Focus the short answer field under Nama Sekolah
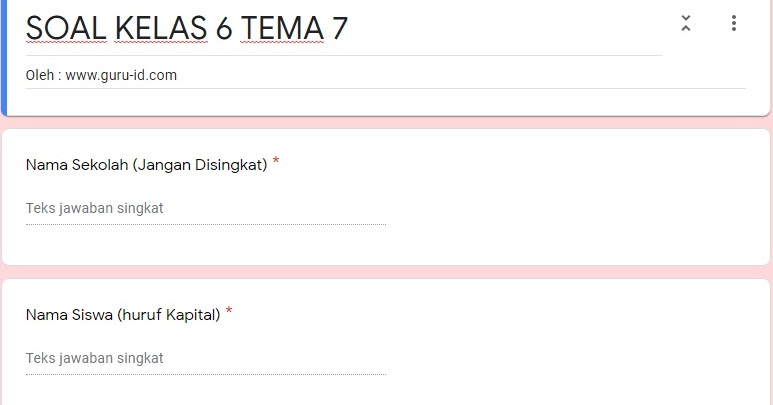 coord(205,209)
